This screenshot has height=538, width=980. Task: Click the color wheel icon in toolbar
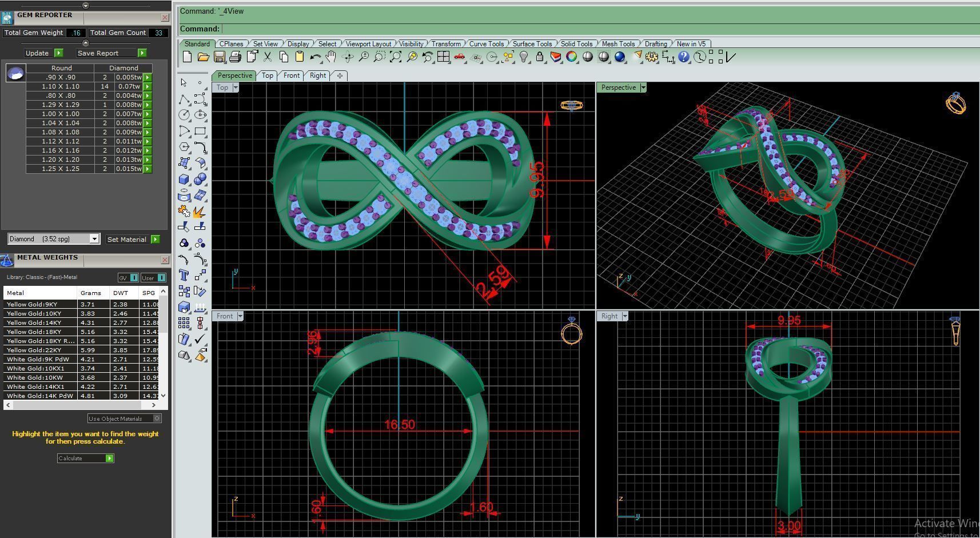[572, 57]
